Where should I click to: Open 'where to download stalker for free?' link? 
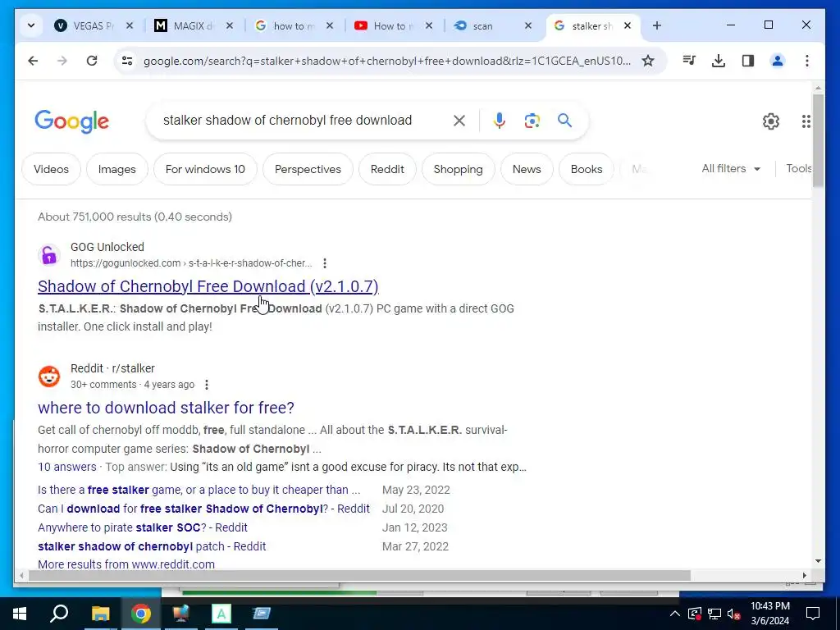tap(166, 408)
